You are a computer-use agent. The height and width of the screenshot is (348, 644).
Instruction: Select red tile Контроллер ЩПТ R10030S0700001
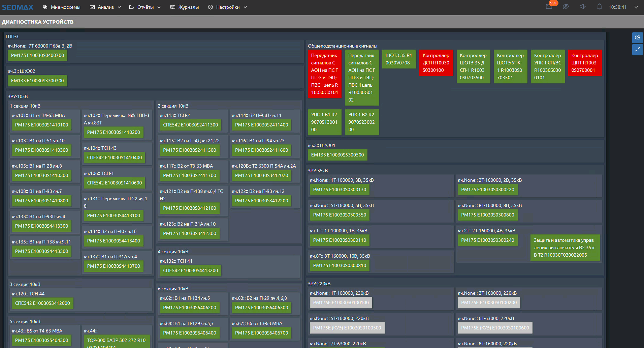[x=584, y=63]
